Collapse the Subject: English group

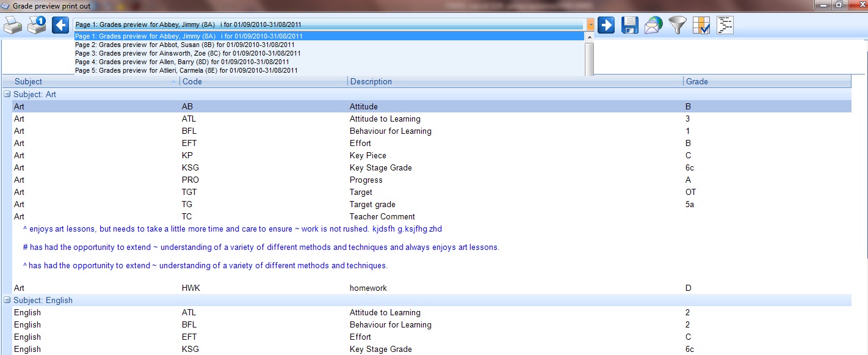[7, 300]
